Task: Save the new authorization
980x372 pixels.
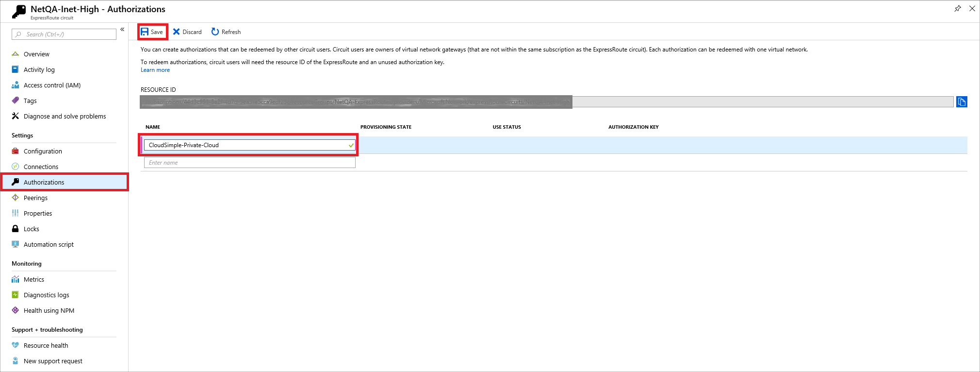Action: pyautogui.click(x=152, y=32)
